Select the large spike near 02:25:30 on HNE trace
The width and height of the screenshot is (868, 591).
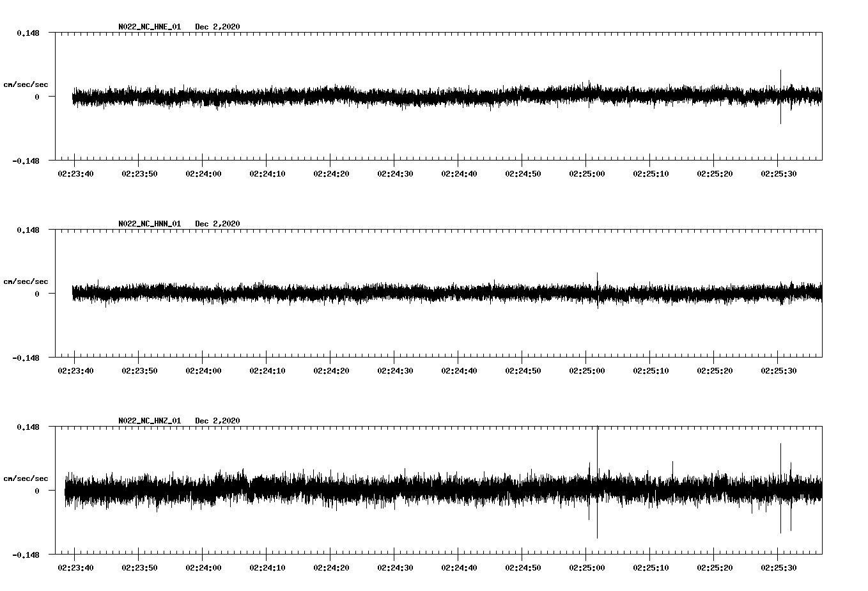[781, 96]
